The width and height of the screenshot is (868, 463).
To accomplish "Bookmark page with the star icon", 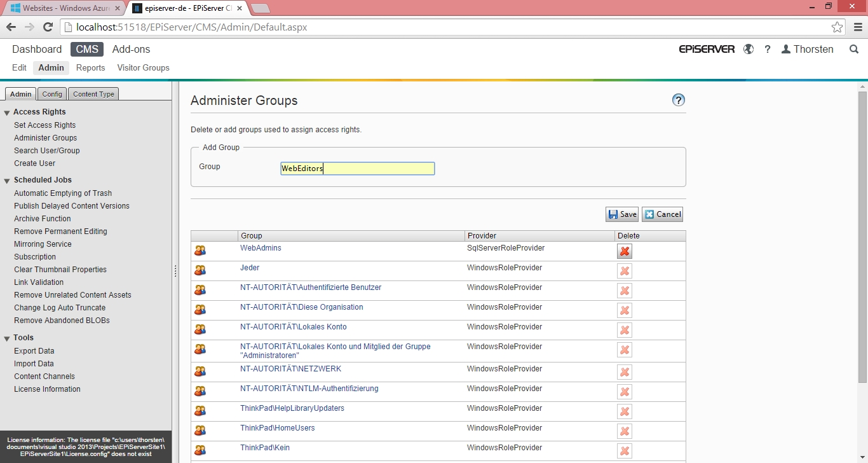I will click(x=837, y=27).
